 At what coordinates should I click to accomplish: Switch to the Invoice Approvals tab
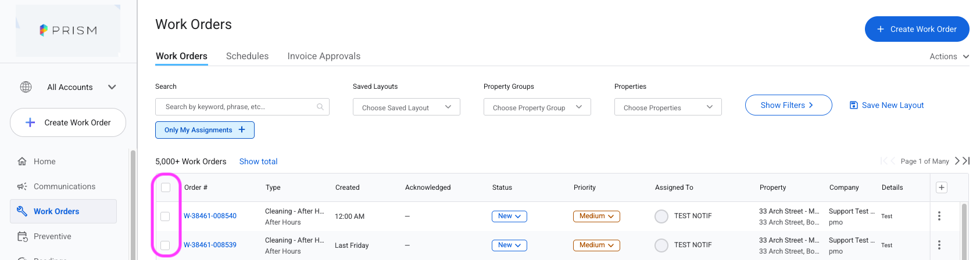324,56
